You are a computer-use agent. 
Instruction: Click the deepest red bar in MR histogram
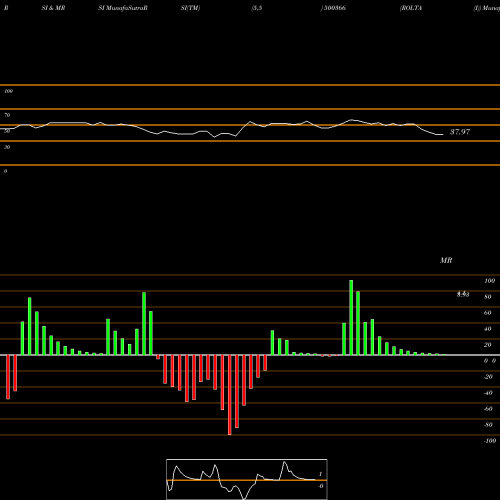pos(229,395)
